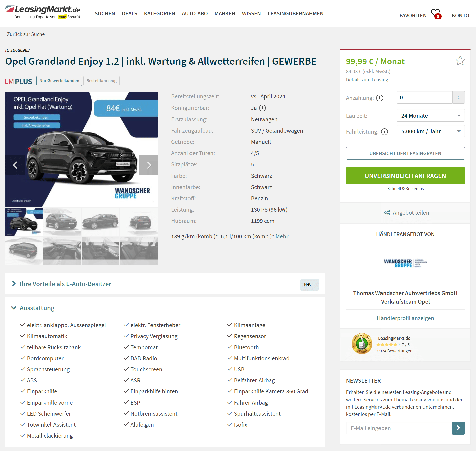Screen dimensions: 476x451
Task: Open the Fahrleistung 5.000 km / Jahr dropdown
Action: 430,131
